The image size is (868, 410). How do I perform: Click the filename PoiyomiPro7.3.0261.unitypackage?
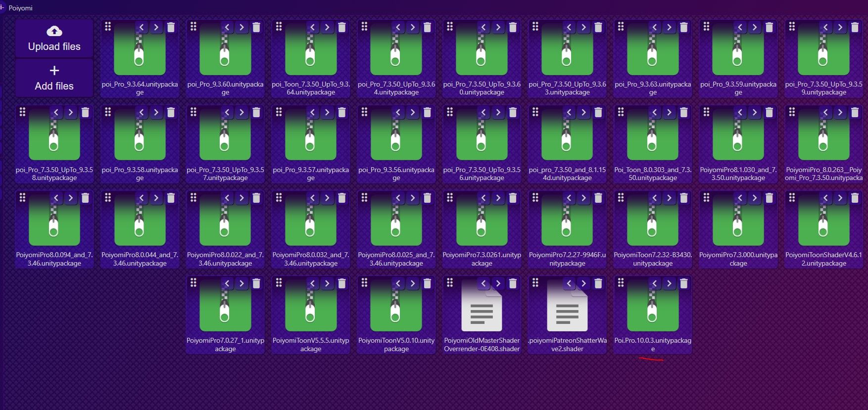pos(482,259)
